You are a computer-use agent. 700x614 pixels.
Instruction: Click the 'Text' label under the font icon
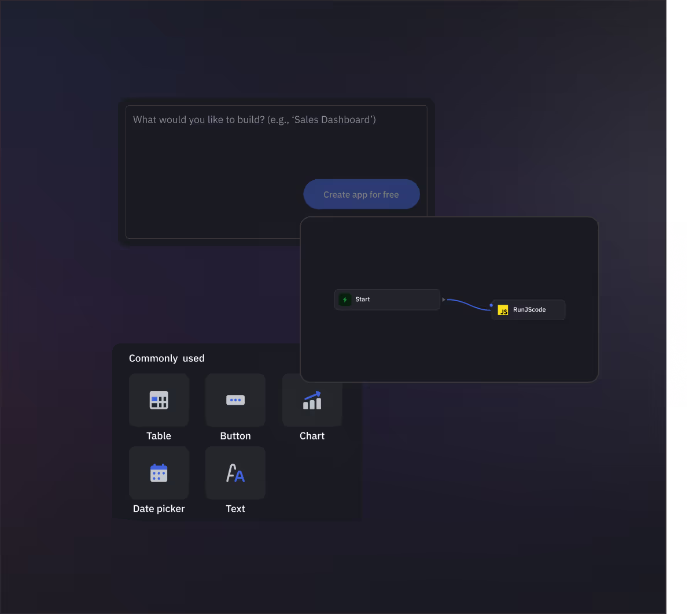pos(235,509)
